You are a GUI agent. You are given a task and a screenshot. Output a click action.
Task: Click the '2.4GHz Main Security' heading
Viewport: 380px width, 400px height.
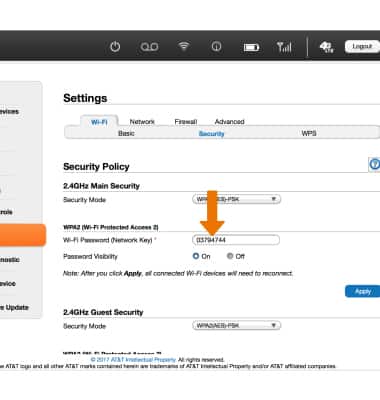[101, 186]
